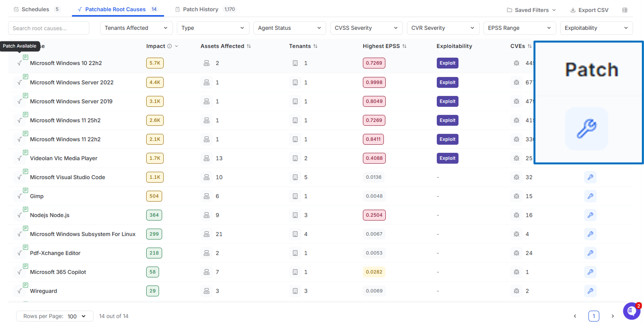Click the Impact column sort chevron
This screenshot has width=644, height=325.
[x=176, y=46]
